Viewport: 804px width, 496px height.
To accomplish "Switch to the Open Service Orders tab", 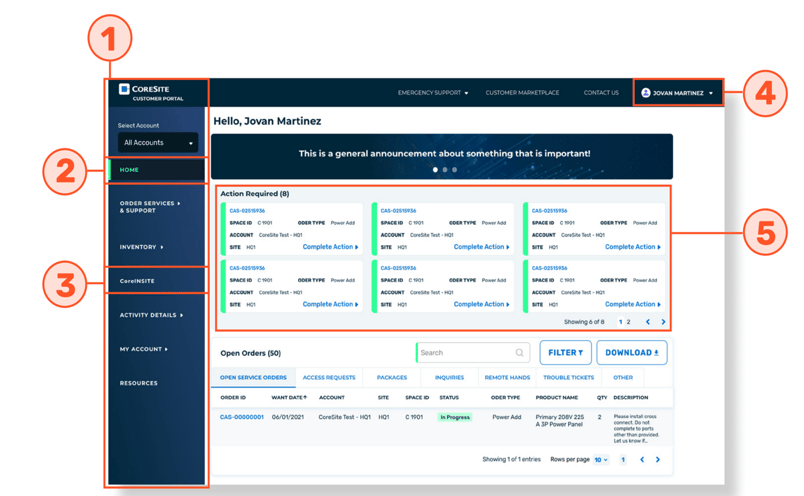I will pos(253,378).
